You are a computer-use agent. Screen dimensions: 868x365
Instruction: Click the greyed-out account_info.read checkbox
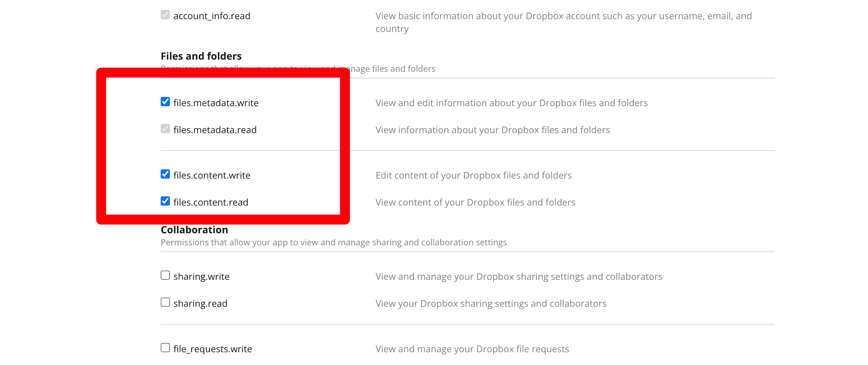pyautogui.click(x=165, y=15)
